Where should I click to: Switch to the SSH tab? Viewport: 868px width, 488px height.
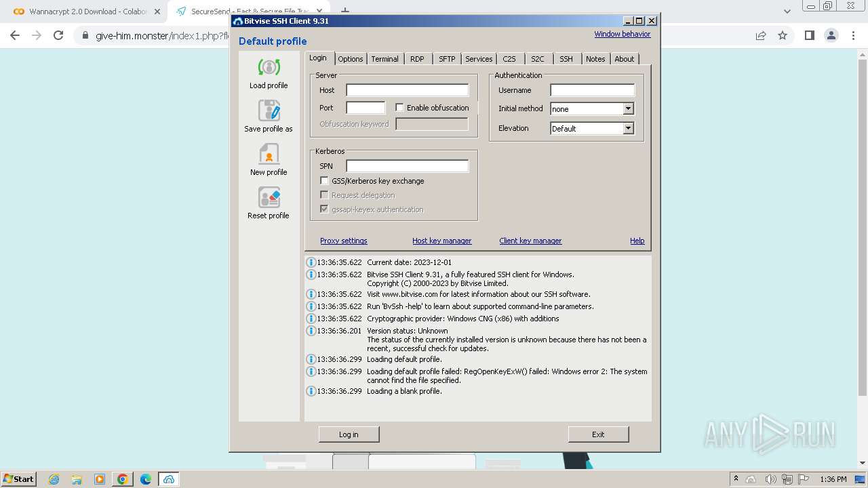click(x=566, y=59)
